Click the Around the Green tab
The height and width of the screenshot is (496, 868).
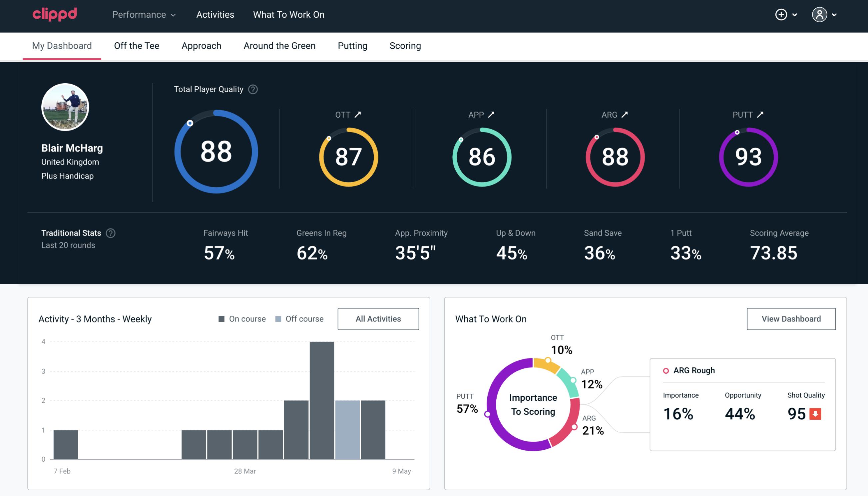279,45
